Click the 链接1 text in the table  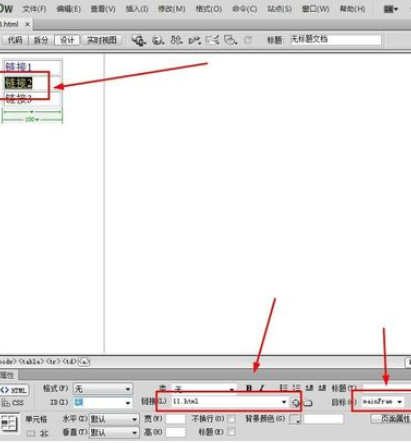(18, 67)
